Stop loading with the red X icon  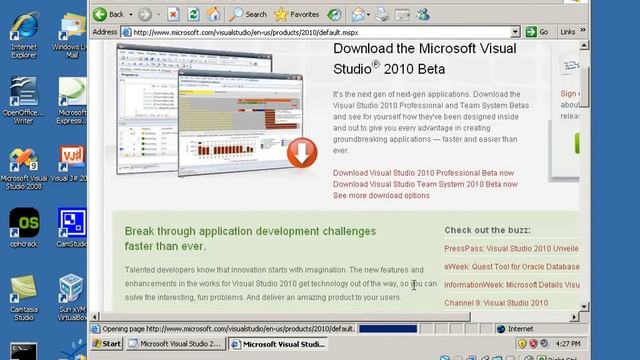pyautogui.click(x=173, y=15)
